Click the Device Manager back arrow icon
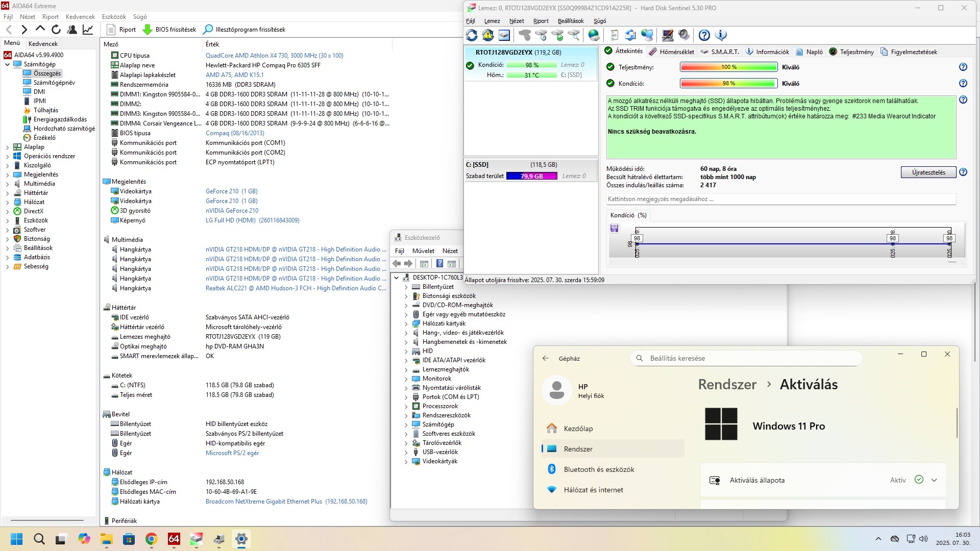Image resolution: width=980 pixels, height=551 pixels. [397, 264]
